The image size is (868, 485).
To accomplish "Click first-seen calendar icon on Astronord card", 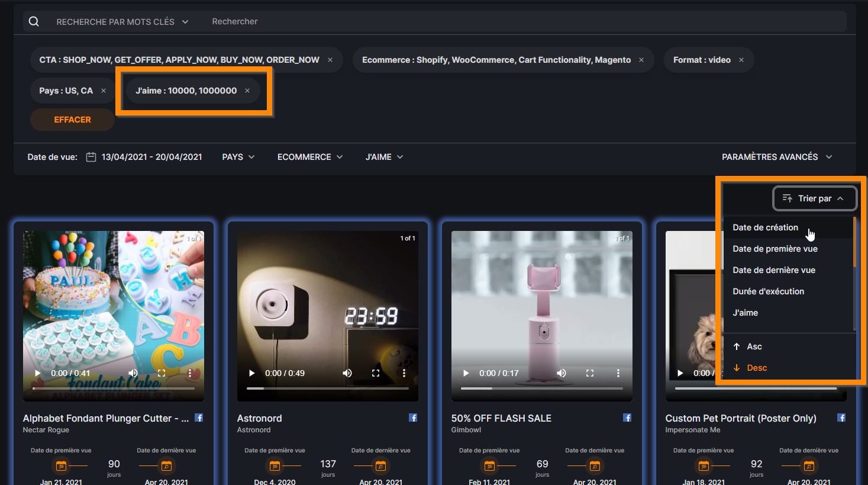I will point(275,466).
